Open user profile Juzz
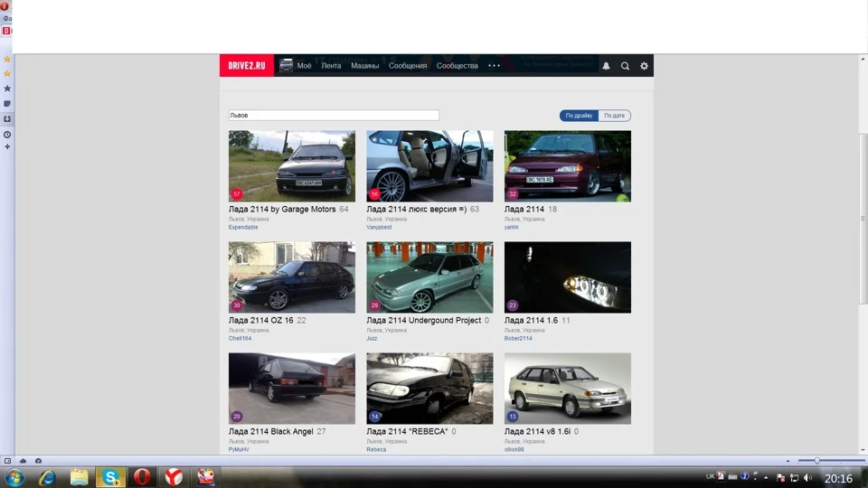Screen dimensions: 868x488 click(x=372, y=339)
